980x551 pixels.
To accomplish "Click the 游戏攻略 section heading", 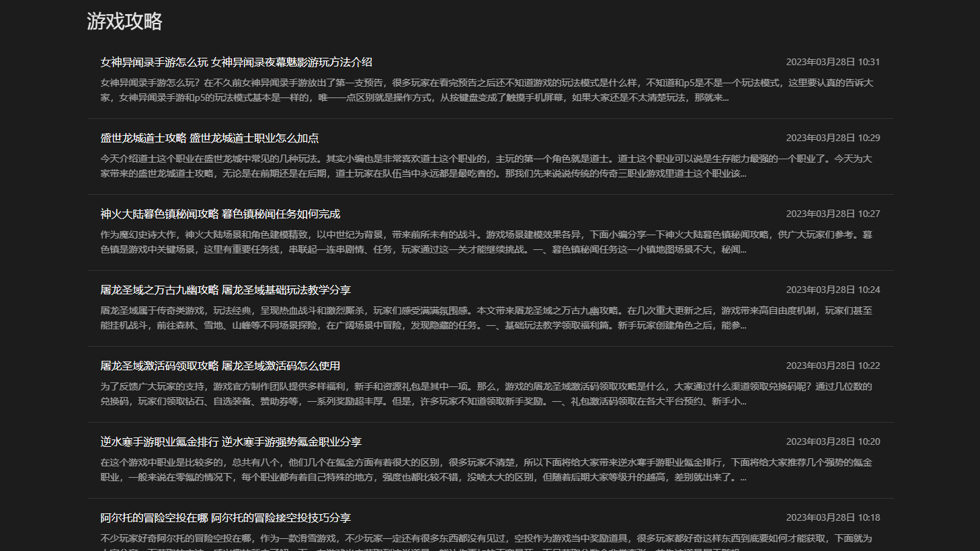I will pos(124,21).
